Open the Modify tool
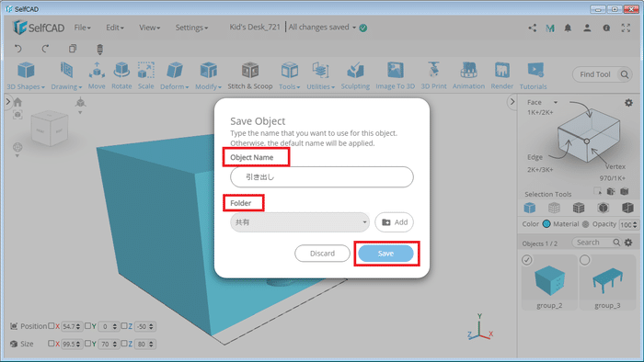Screen dimensions: 644x362 pos(208,76)
